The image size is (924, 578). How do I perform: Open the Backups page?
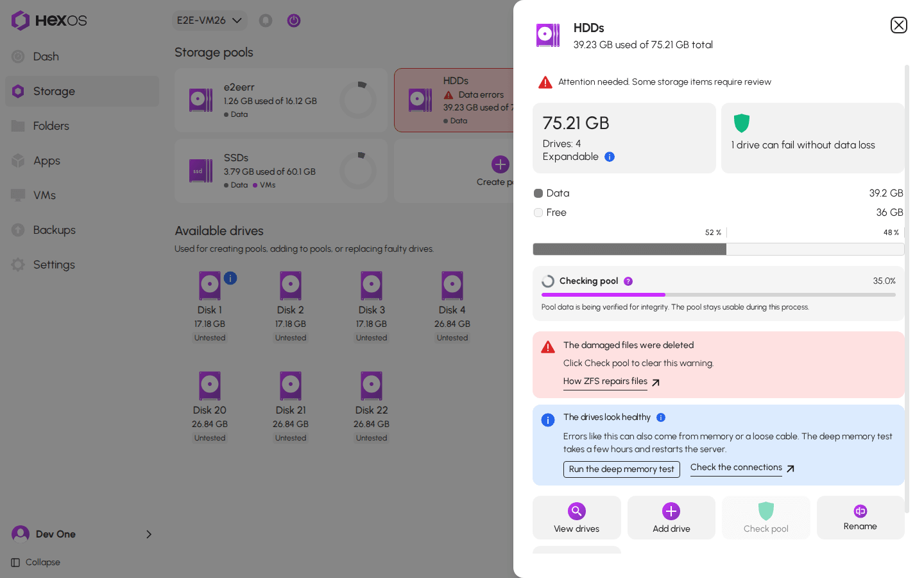[x=82, y=230]
